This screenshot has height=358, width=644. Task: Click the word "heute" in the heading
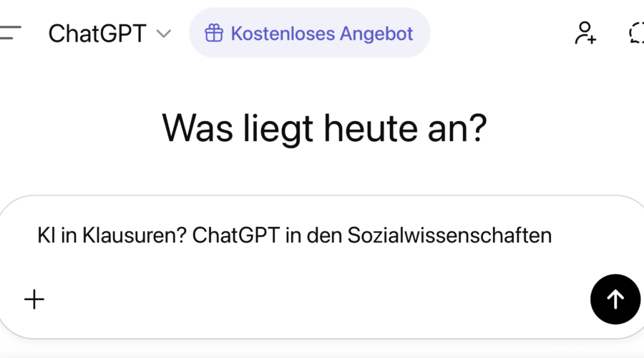pos(369,128)
